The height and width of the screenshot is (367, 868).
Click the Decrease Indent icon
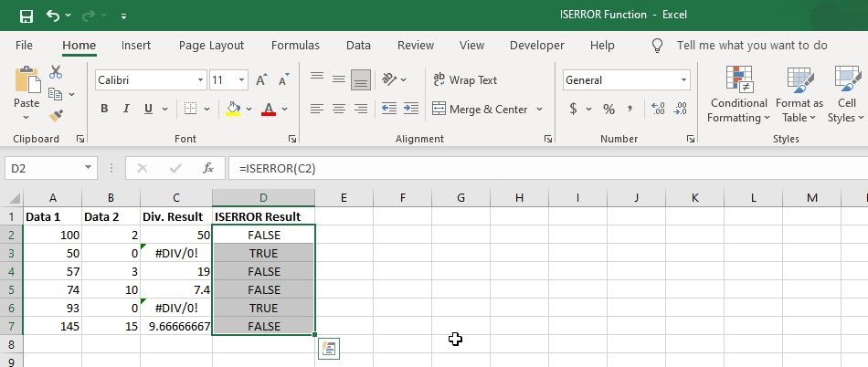point(389,109)
